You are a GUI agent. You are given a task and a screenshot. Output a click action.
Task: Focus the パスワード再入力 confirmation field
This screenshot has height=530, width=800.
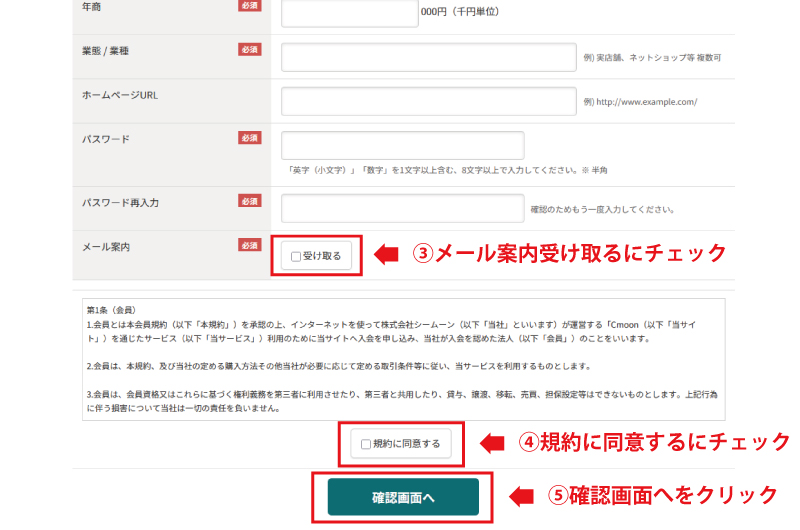point(402,208)
